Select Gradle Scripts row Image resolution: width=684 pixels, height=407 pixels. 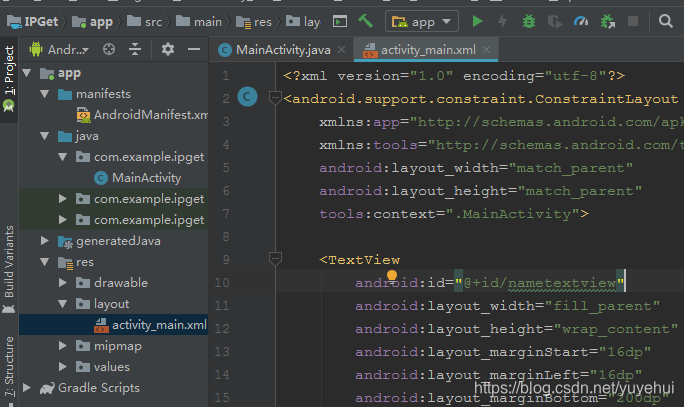[x=113, y=388]
